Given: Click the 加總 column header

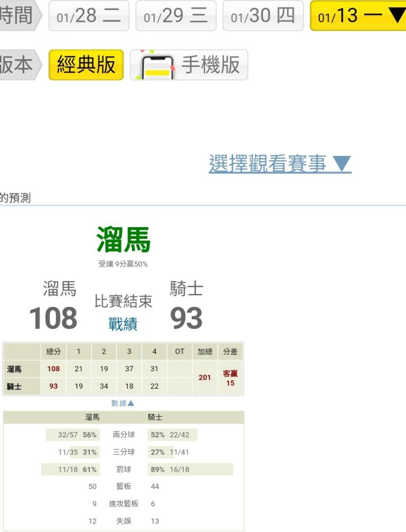Looking at the screenshot, I should [205, 352].
